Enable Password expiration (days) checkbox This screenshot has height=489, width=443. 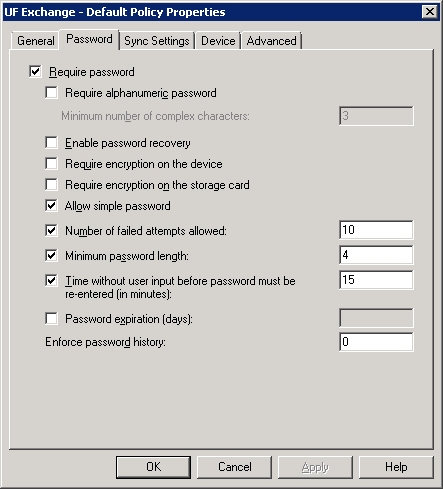[51, 319]
